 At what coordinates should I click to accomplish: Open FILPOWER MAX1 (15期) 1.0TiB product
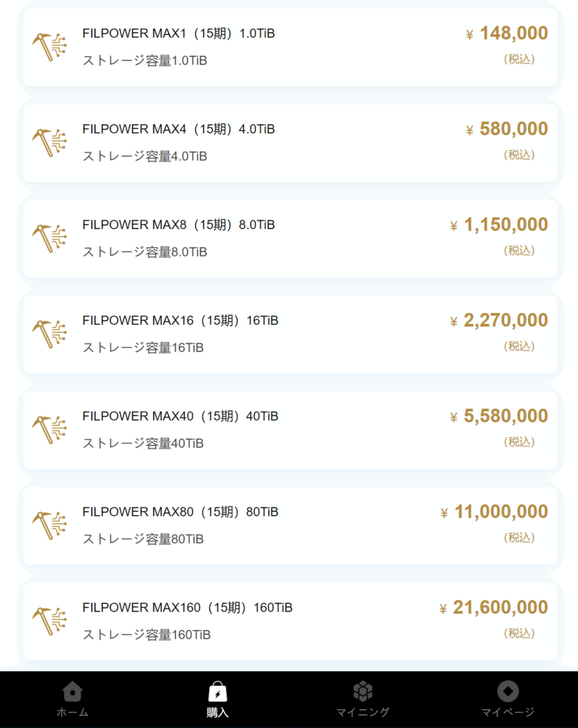178,33
